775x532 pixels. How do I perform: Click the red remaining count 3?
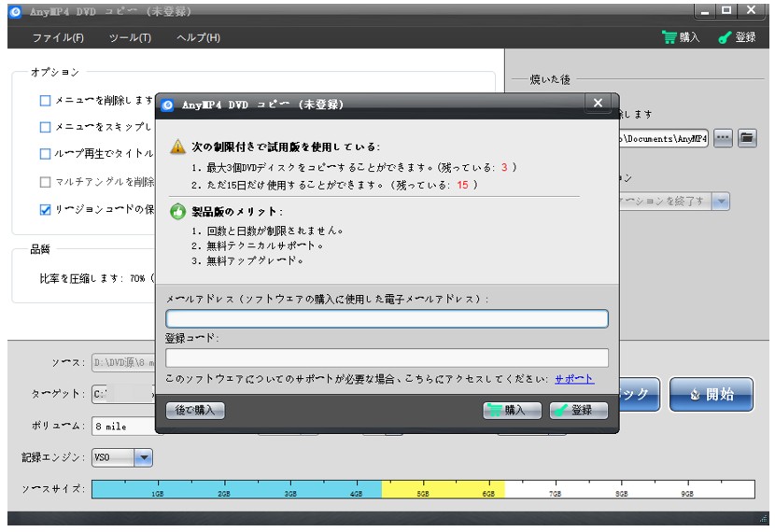(504, 167)
